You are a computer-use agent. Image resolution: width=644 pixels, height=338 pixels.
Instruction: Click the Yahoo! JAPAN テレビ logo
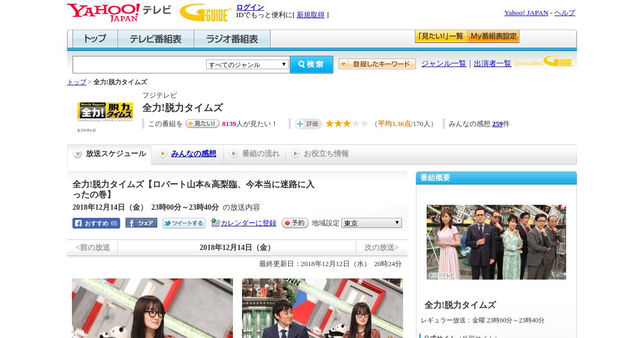pos(119,12)
